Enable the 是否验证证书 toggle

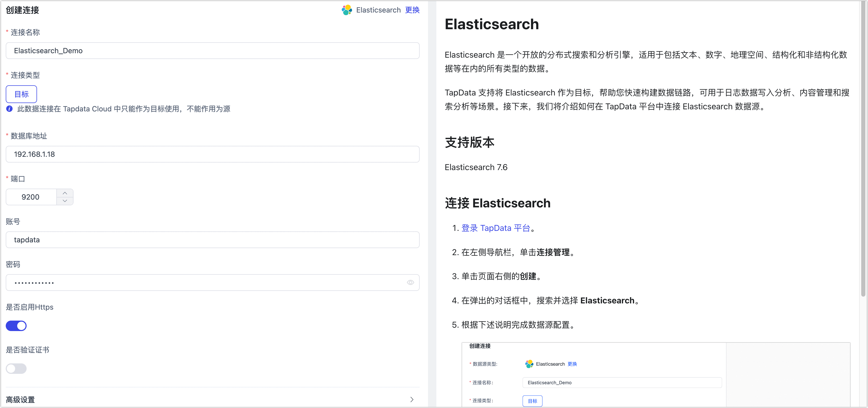click(x=16, y=369)
